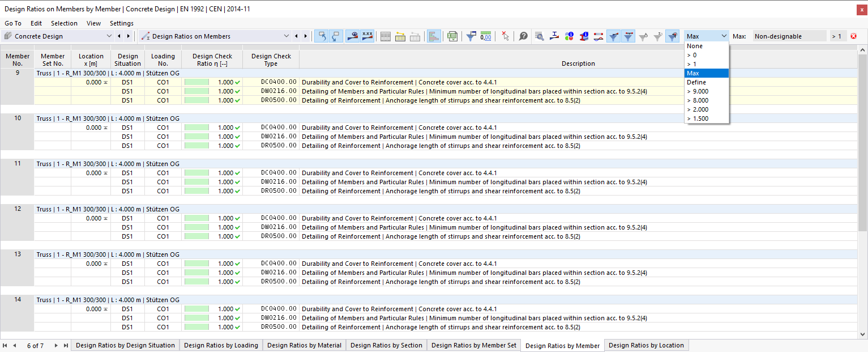The width and height of the screenshot is (868, 352).
Task: Click the Description column header
Action: coord(578,60)
